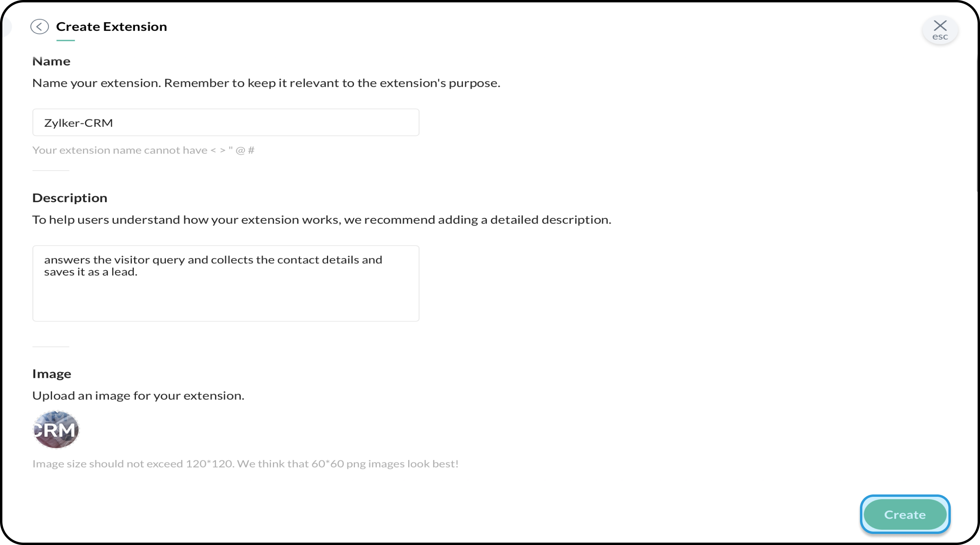Click the image size limit hint text
This screenshot has width=980, height=545.
pos(245,464)
